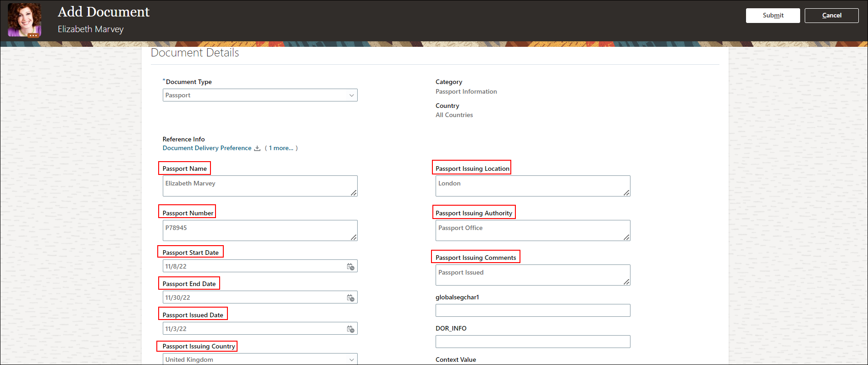Cancel adding the document
The width and height of the screenshot is (868, 365).
coord(831,16)
